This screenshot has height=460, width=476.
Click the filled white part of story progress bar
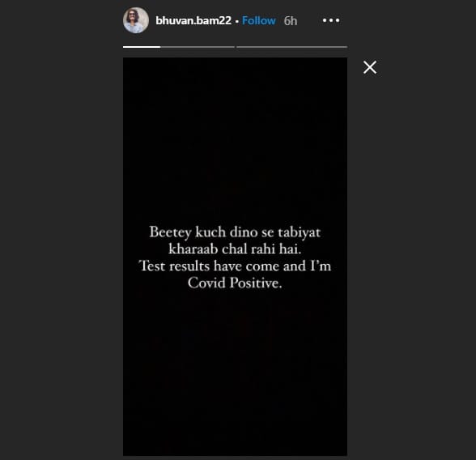[x=142, y=47]
